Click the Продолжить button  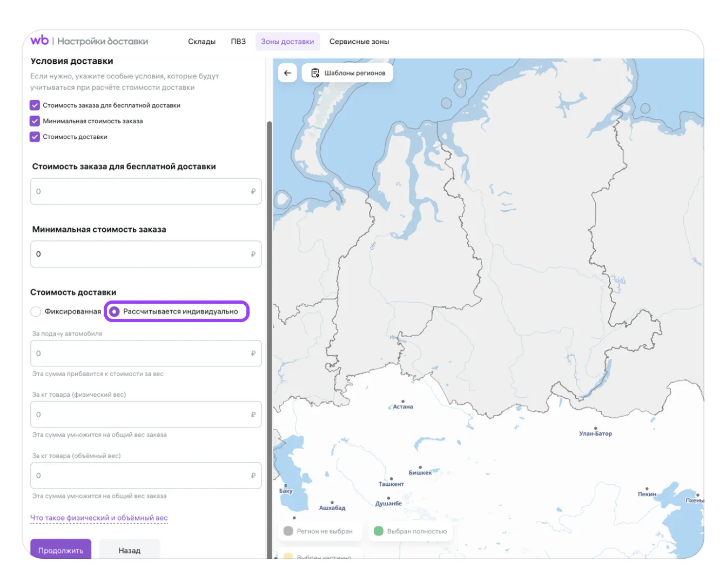pos(60,550)
